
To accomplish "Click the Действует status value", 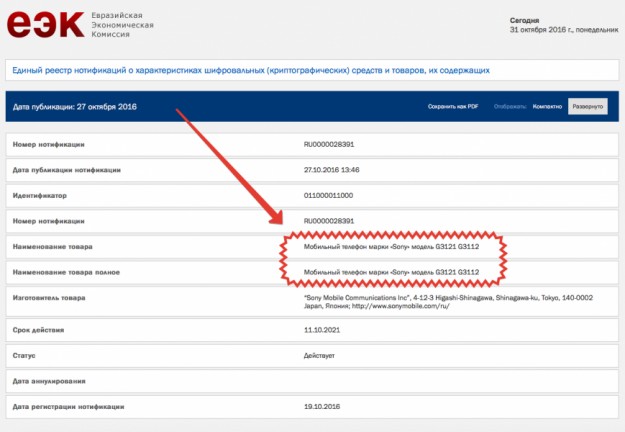I will pos(322,355).
